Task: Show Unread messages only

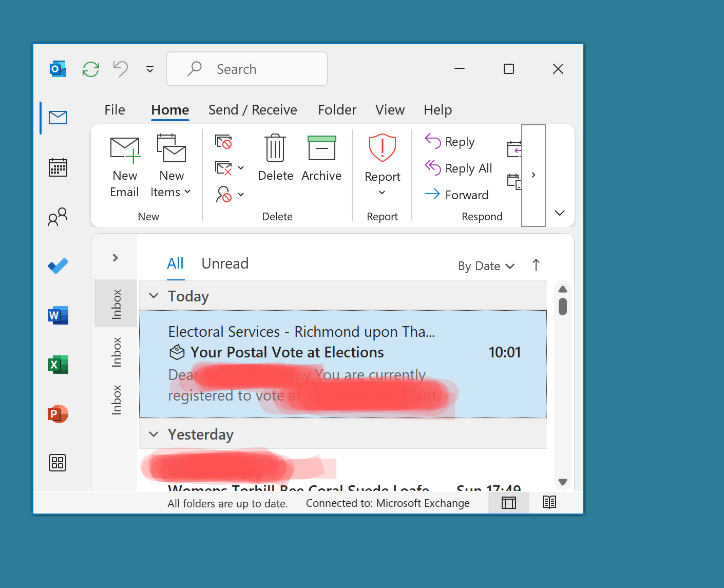Action: pos(225,263)
